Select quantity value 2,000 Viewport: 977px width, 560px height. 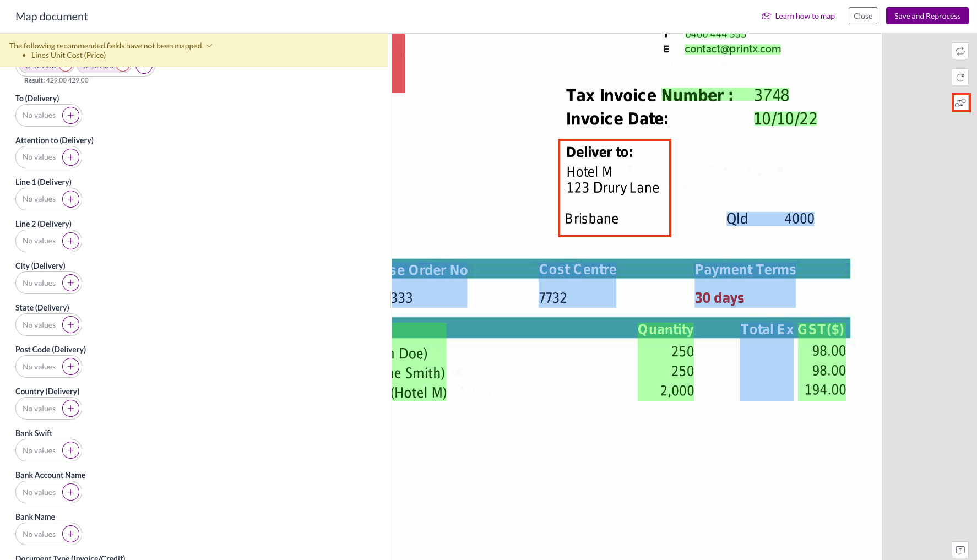tap(677, 391)
